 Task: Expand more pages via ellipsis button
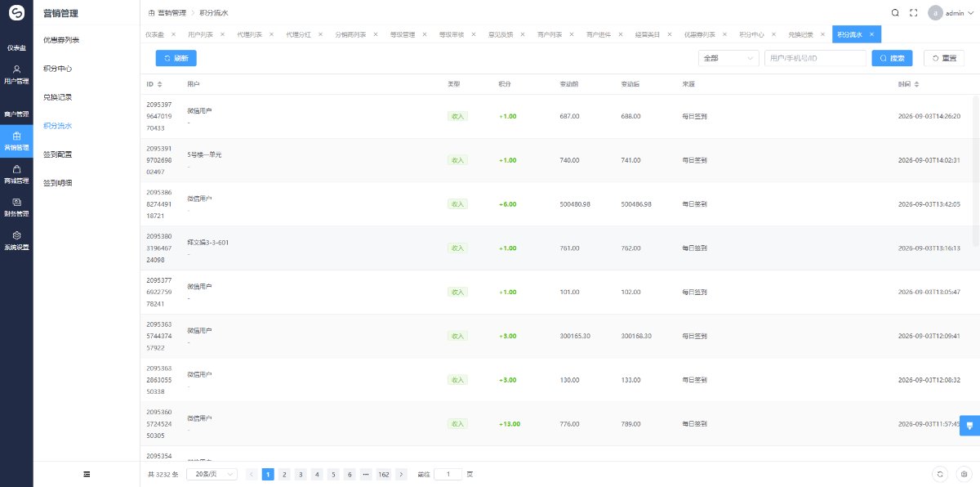point(366,474)
